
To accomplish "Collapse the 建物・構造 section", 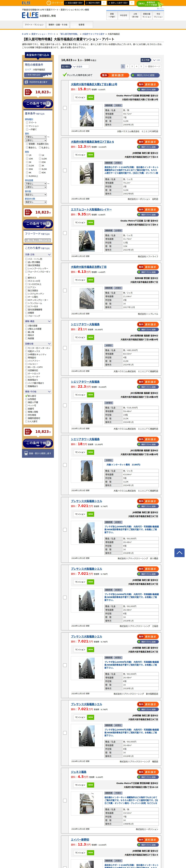I will [x=38, y=321].
